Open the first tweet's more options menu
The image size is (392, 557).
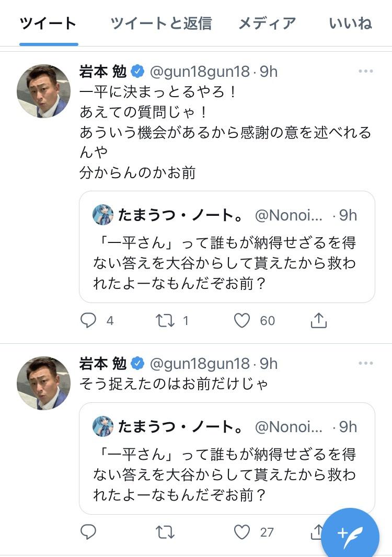[x=365, y=72]
